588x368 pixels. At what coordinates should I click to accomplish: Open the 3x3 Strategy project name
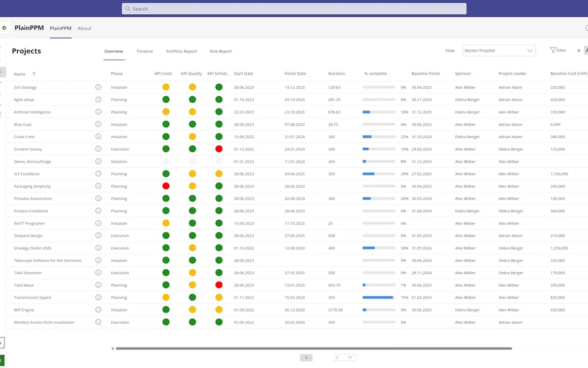coord(25,88)
